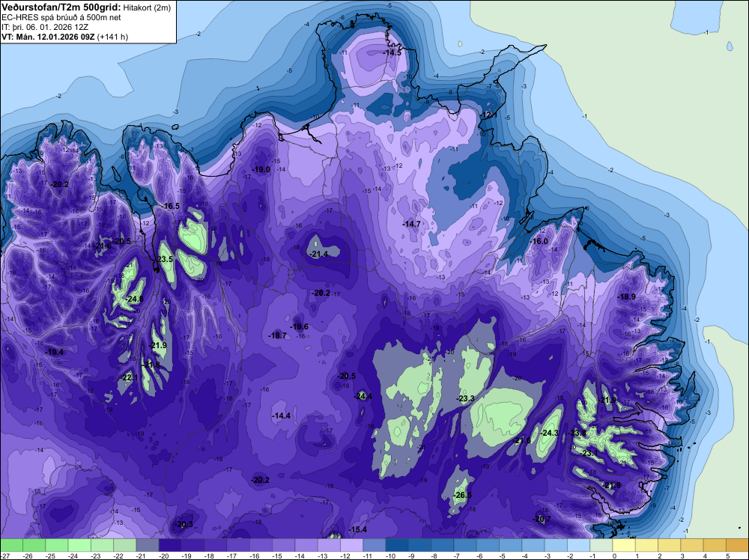This screenshot has width=749, height=560.
Task: Click the -19.4 temperature value
Action: pyautogui.click(x=55, y=352)
